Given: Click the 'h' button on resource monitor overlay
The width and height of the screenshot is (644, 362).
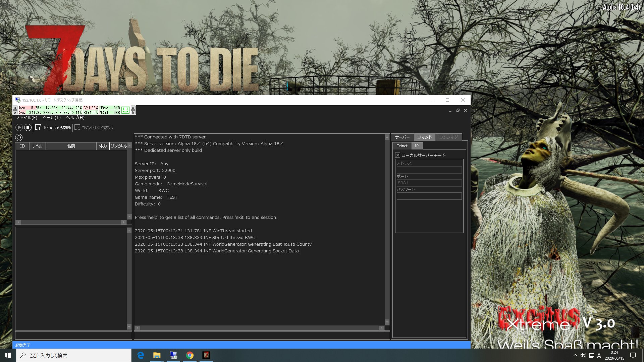Looking at the screenshot, I should (133, 113).
